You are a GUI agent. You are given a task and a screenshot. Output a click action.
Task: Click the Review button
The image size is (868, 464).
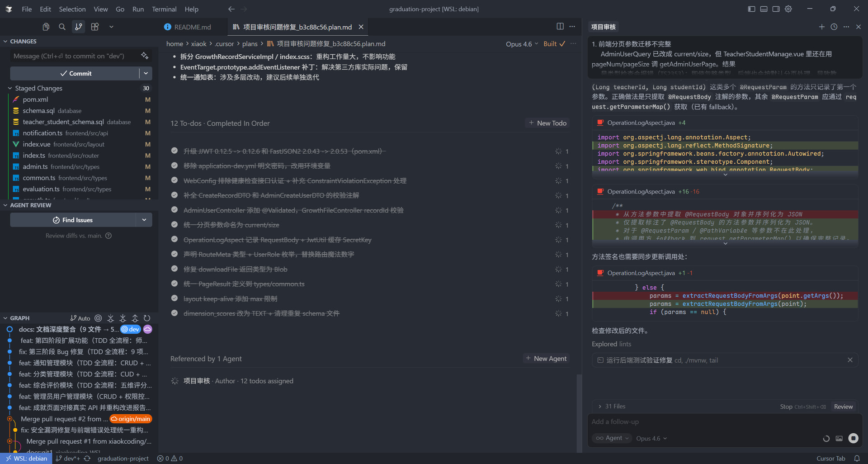tap(843, 407)
